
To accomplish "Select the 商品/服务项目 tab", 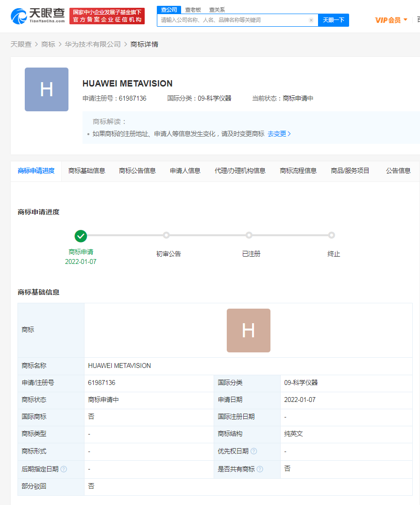I will (350, 171).
